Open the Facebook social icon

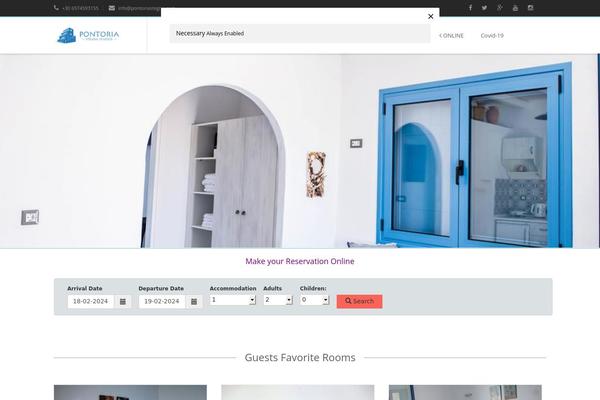pos(470,8)
